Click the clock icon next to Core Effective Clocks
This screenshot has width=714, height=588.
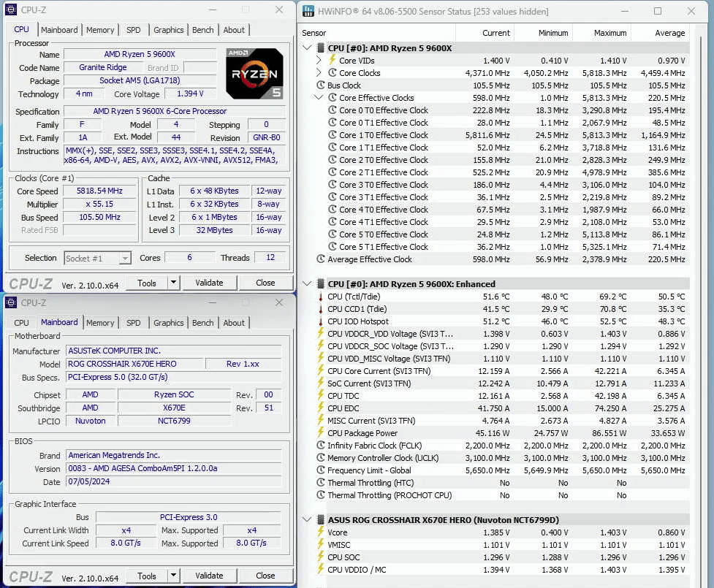point(333,97)
